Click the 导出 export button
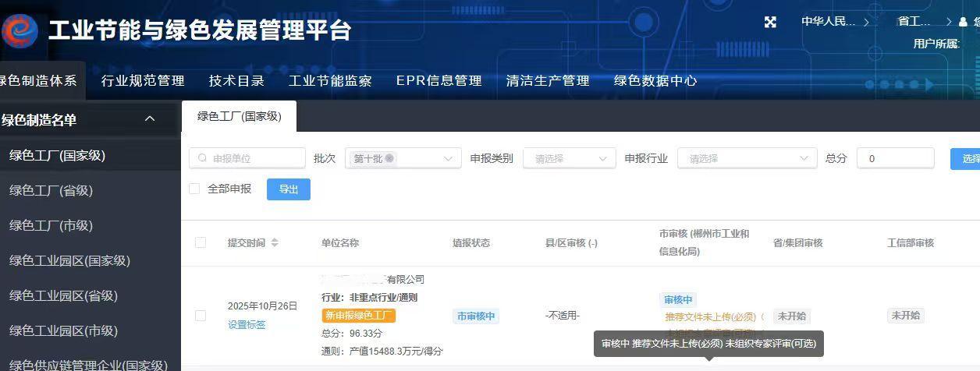Viewport: 980px width, 371px height. click(x=289, y=189)
